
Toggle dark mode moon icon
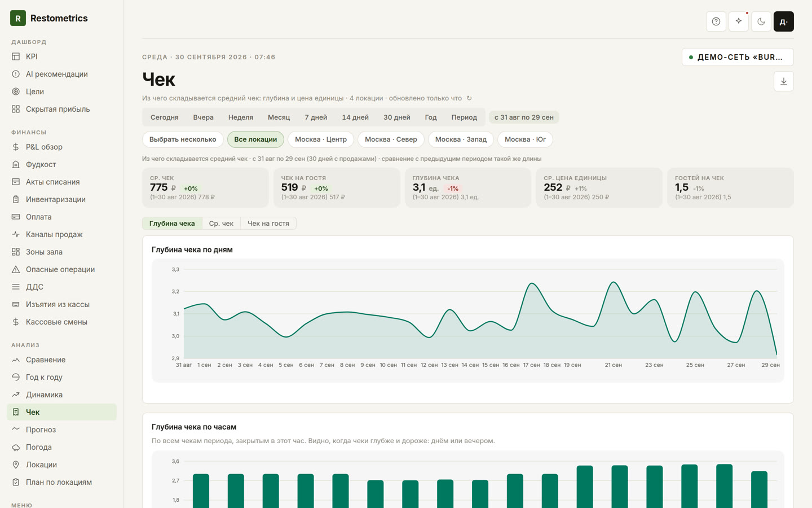761,21
